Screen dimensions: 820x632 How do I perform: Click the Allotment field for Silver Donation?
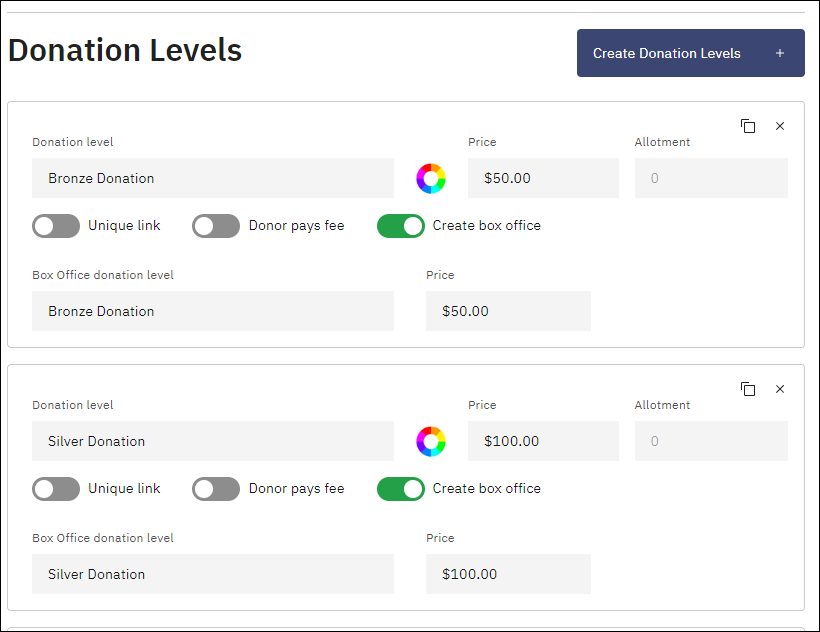(711, 441)
